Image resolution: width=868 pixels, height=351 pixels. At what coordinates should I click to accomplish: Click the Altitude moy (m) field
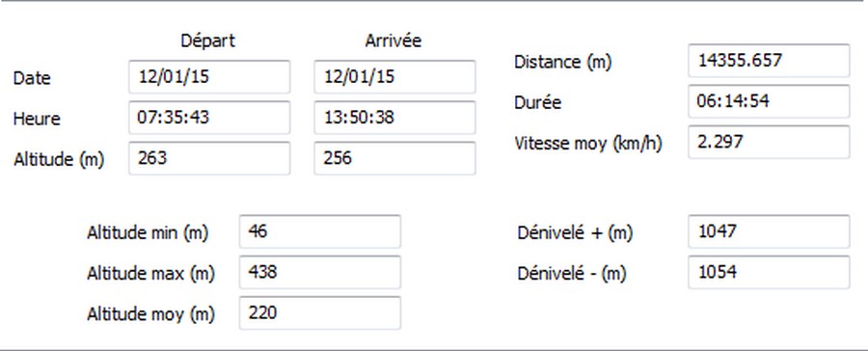320,313
